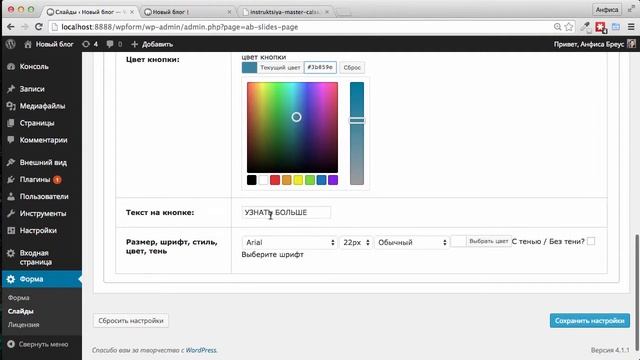Open the Форма submenu link
This screenshot has height=360, width=640.
tap(18, 298)
